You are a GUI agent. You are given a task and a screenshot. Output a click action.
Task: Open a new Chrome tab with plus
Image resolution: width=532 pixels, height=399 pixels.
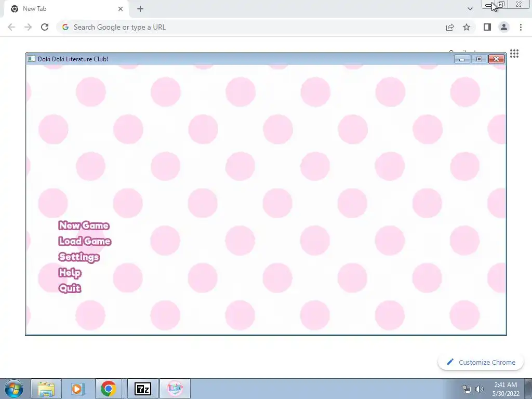coord(140,9)
